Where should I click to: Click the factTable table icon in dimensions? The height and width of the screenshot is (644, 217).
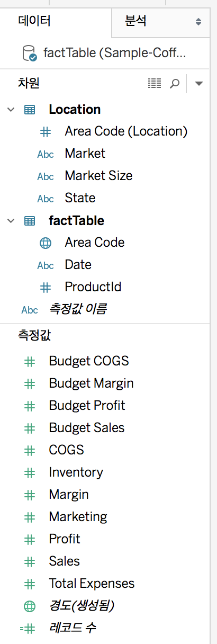pos(30,221)
